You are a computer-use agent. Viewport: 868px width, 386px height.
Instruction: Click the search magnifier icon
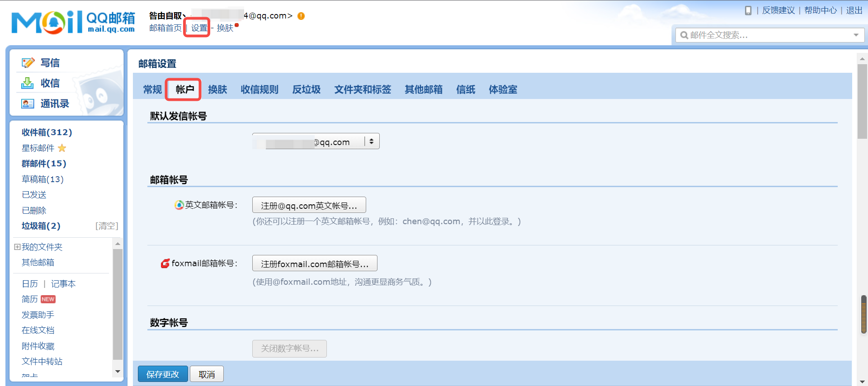[x=684, y=35]
